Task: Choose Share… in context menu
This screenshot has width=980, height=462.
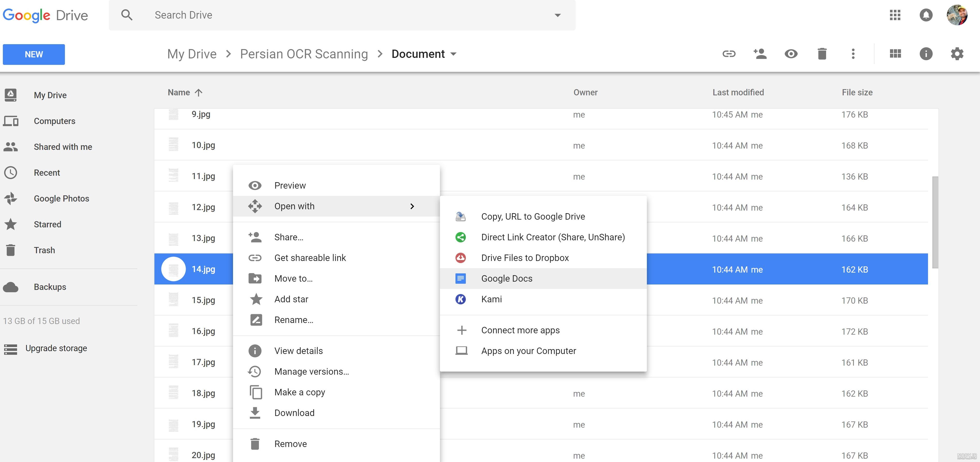Action: coord(336,237)
